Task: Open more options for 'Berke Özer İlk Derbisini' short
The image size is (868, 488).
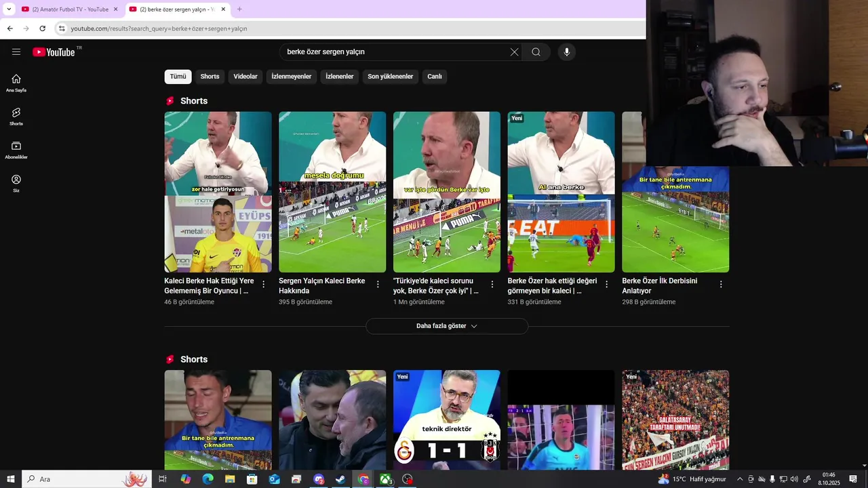Action: point(721,285)
